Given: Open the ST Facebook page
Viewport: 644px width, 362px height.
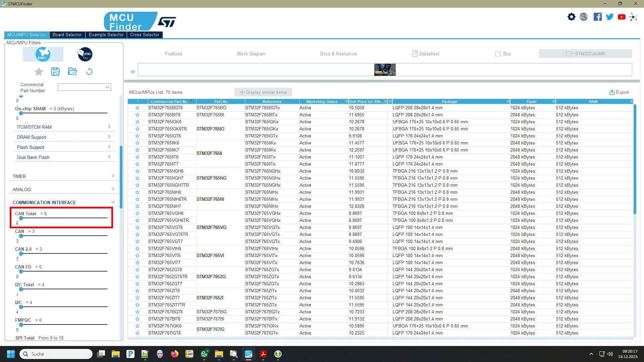Looking at the screenshot, I should pos(597,17).
